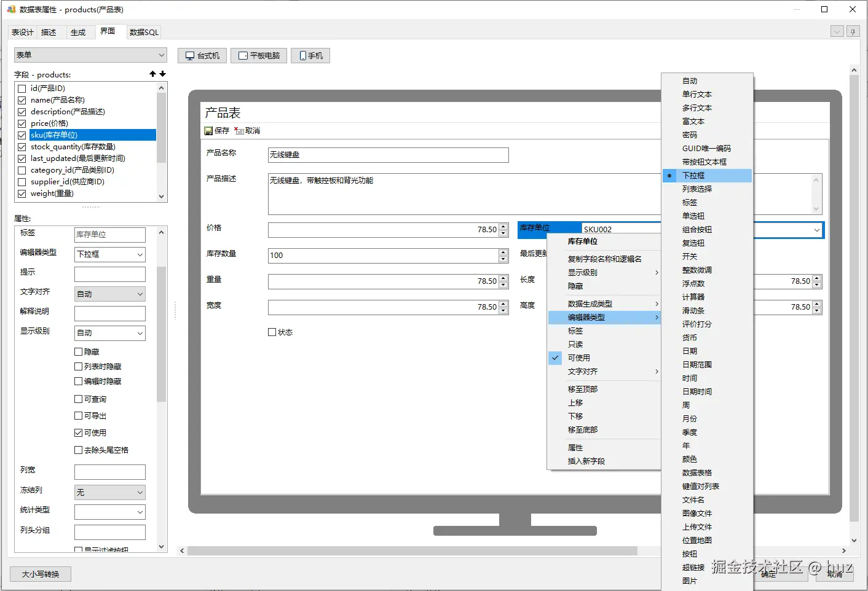The height and width of the screenshot is (591, 868).
Task: Click the pin icon at top right
Action: pyautogui.click(x=853, y=32)
